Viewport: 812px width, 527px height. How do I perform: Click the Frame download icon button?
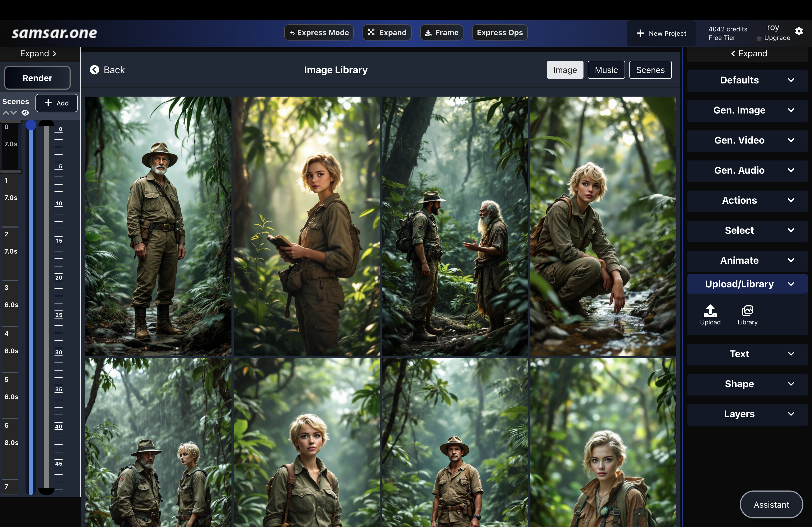click(x=441, y=33)
